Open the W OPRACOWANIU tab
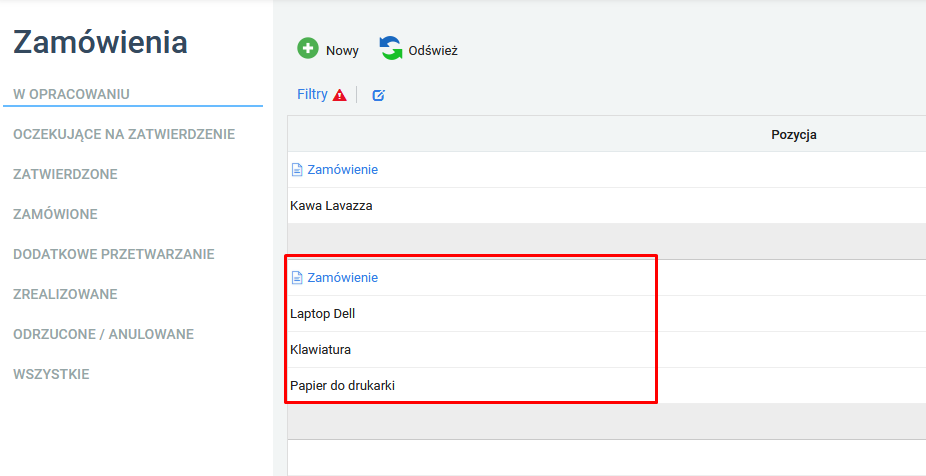 [x=71, y=94]
